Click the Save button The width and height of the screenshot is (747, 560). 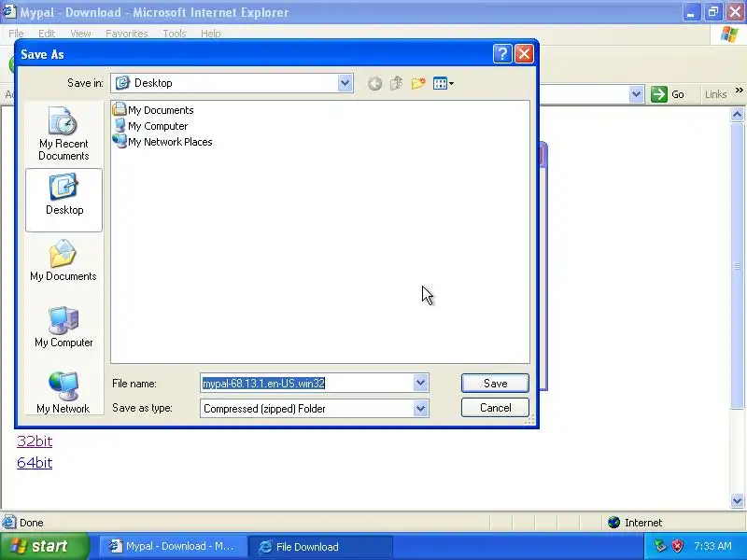pyautogui.click(x=495, y=384)
